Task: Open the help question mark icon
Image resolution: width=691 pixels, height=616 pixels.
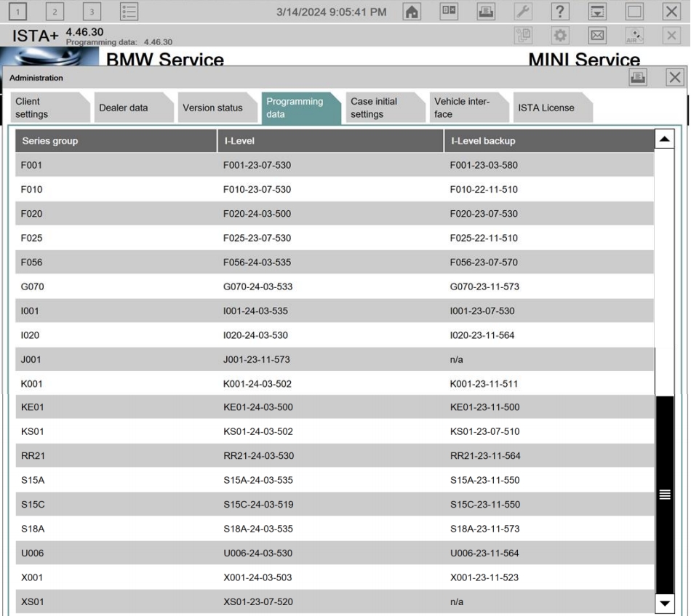Action: pos(561,12)
